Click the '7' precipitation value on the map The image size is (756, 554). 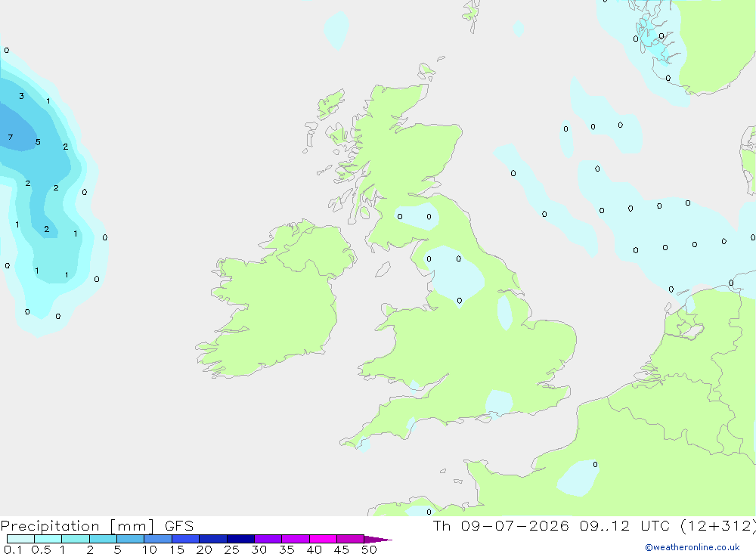coord(11,138)
